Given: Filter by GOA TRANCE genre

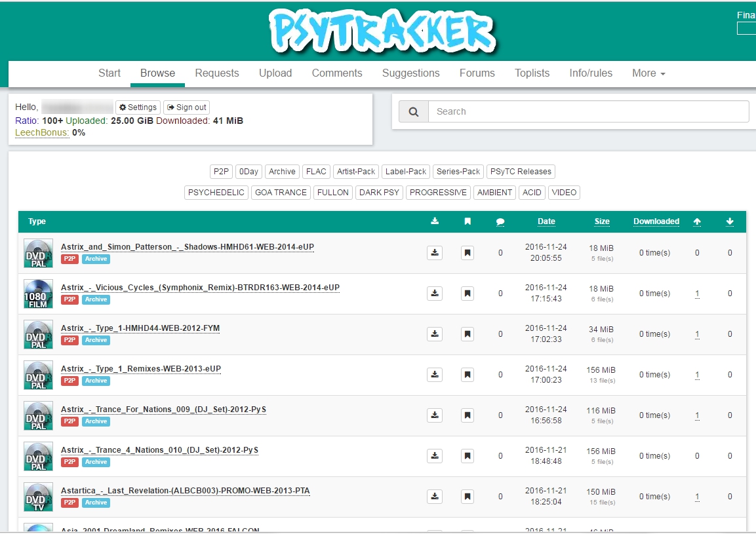Looking at the screenshot, I should [281, 193].
